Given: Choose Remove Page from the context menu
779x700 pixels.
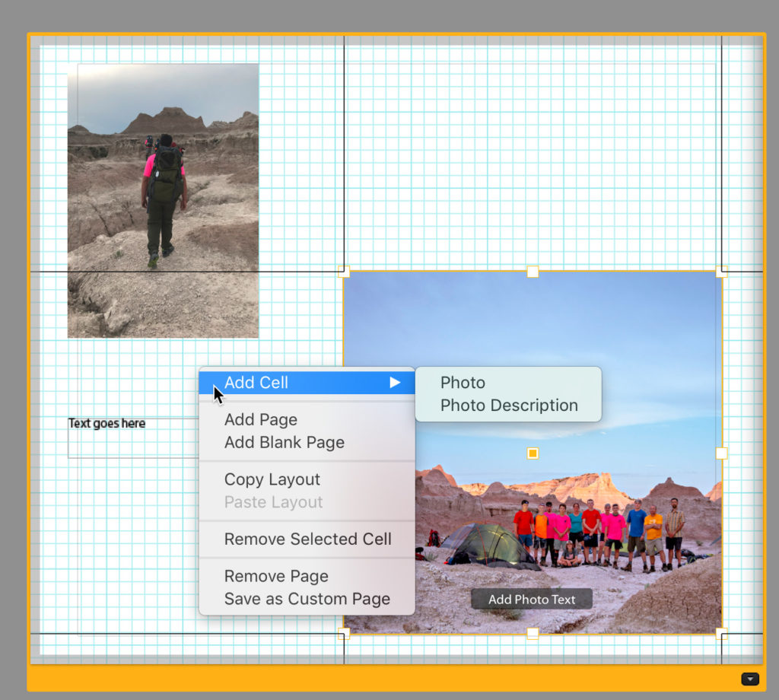Looking at the screenshot, I should (276, 577).
